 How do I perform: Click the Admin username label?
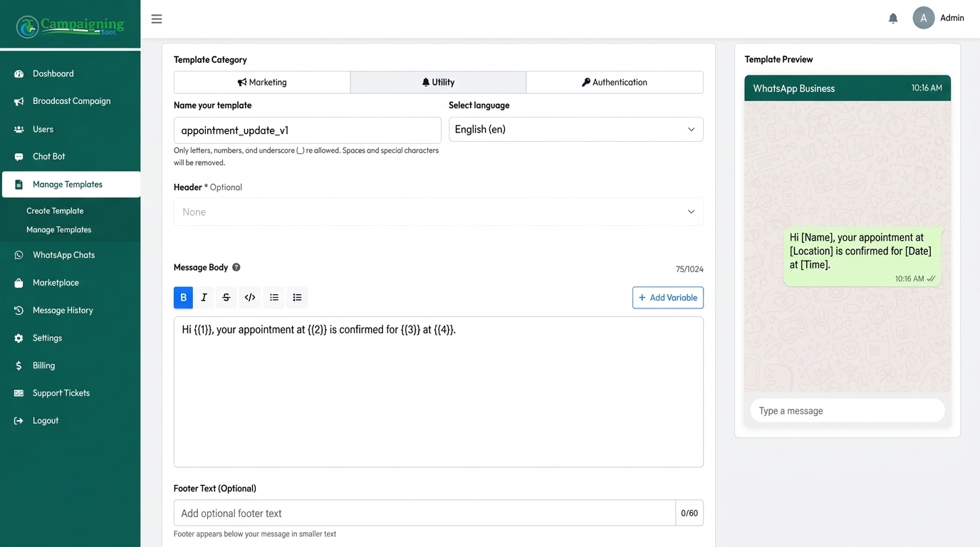[x=952, y=18]
